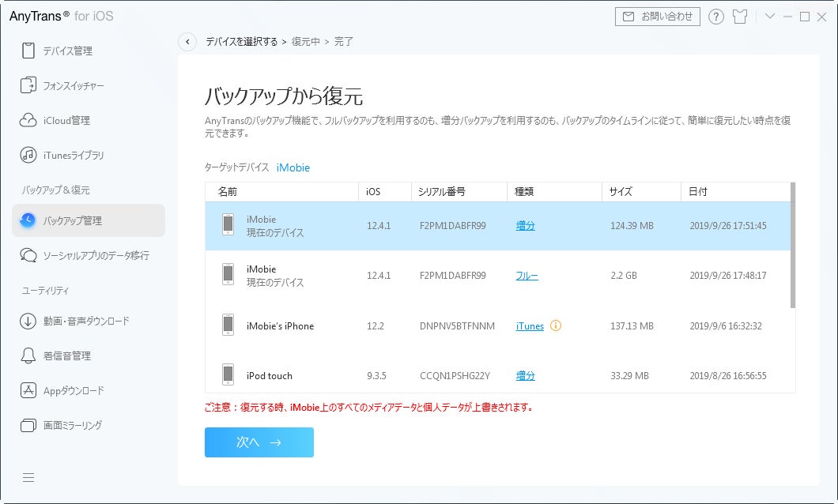Viewport: 838px width, 504px height.
Task: Collapse sidebar with hamburger menu icon
Action: [x=28, y=477]
